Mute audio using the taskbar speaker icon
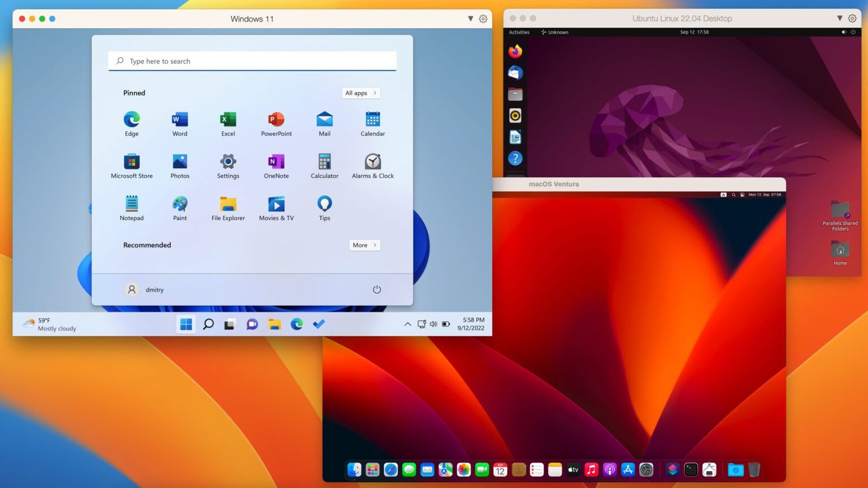The height and width of the screenshot is (488, 868). click(x=433, y=324)
